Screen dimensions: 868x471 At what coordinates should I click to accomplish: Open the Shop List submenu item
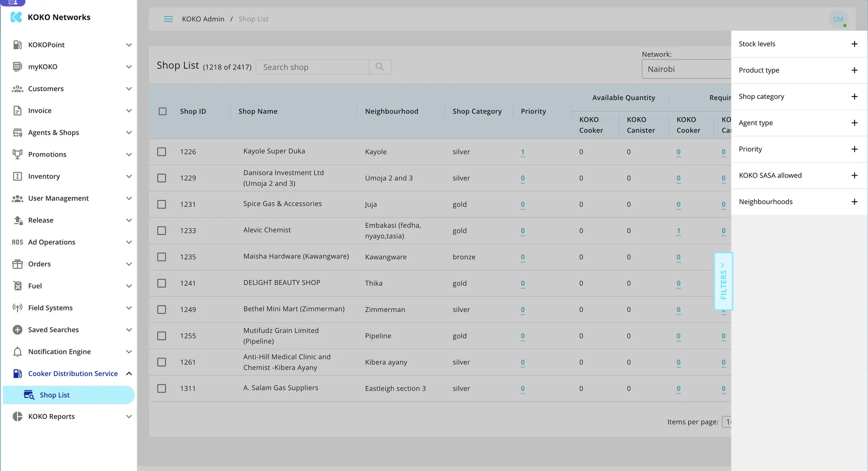tap(69, 395)
